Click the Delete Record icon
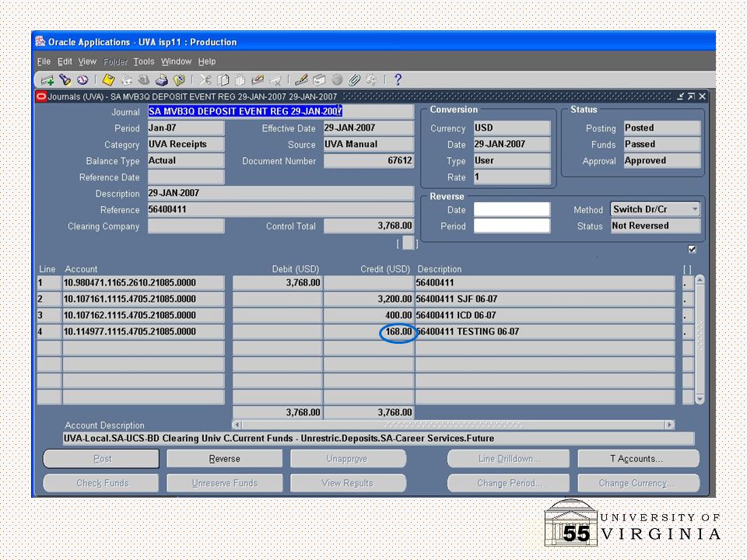 [x=275, y=80]
